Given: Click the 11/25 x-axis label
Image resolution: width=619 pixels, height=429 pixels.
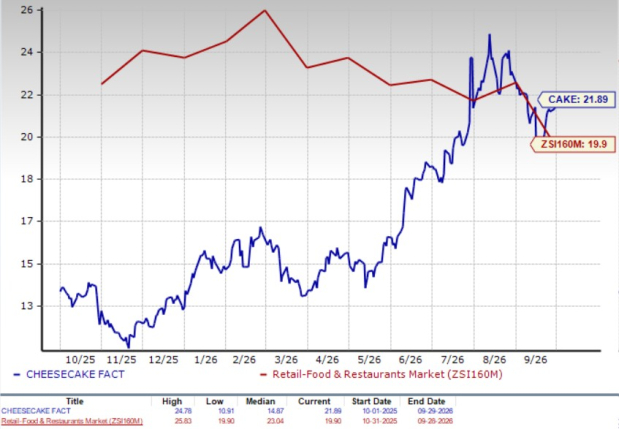Looking at the screenshot, I should coord(122,360).
